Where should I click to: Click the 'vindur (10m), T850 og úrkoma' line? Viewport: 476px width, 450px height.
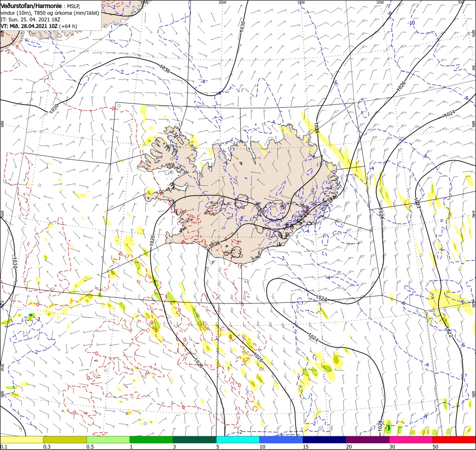tap(50, 13)
